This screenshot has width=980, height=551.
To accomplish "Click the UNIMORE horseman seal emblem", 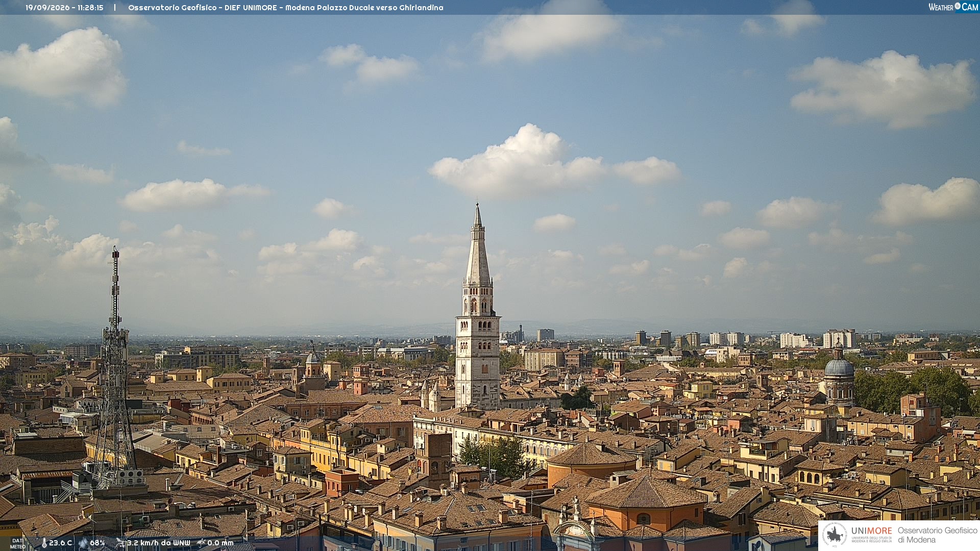I will pos(835,535).
